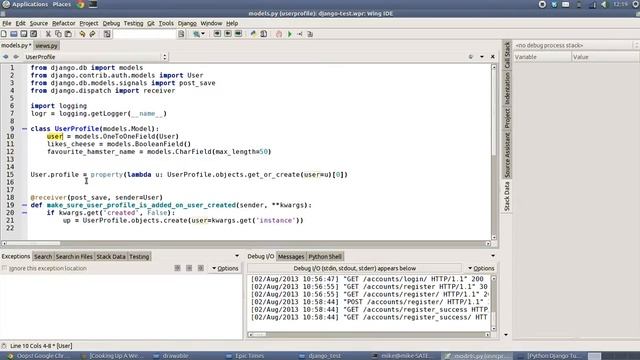Click the Value column header
This screenshot has width=640, height=360.
605,57
